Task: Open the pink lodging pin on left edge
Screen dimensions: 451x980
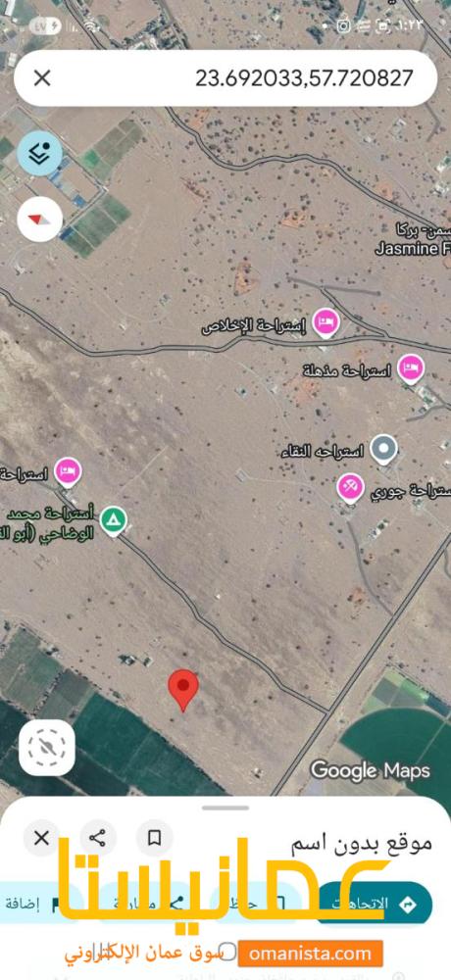Action: click(x=68, y=473)
